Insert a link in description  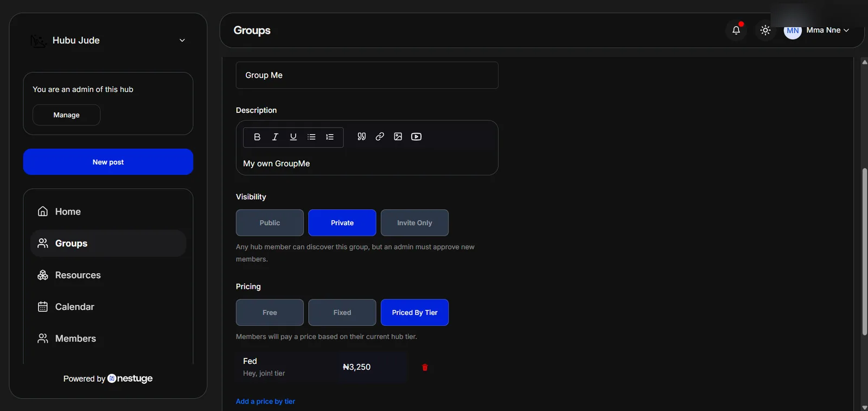(380, 136)
